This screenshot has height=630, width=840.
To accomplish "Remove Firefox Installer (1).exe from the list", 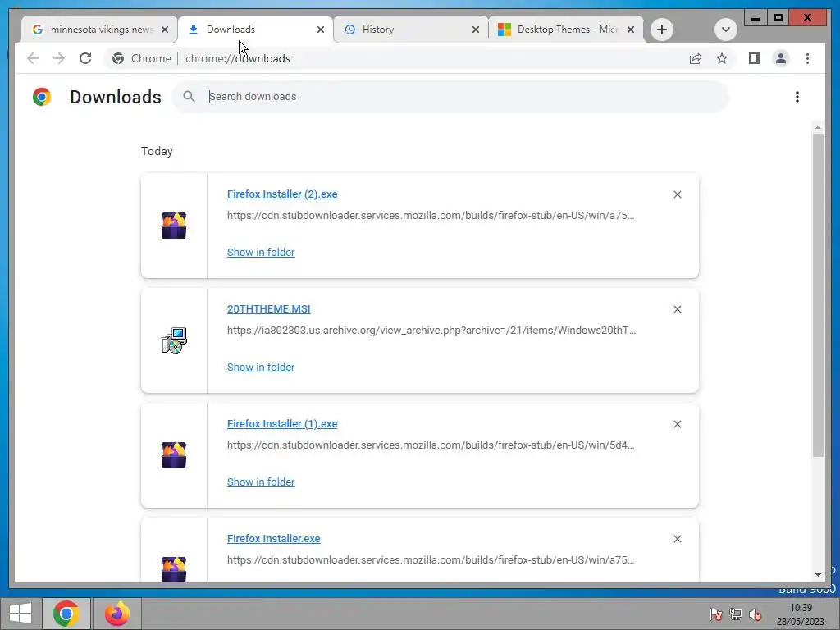I will coord(677,424).
